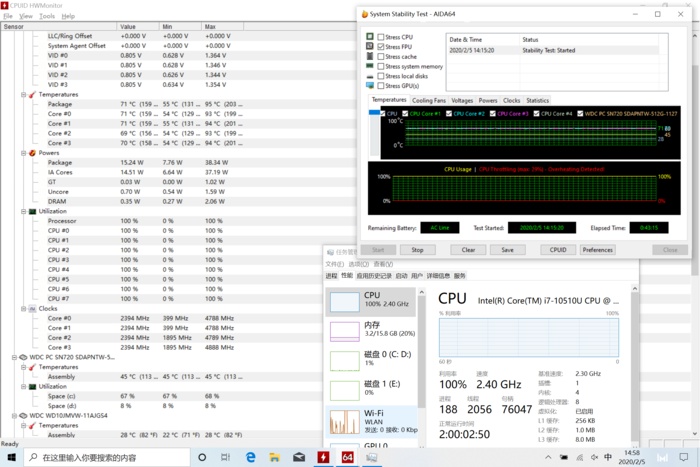
Task: Open Task View on the taskbar
Action: click(x=225, y=457)
